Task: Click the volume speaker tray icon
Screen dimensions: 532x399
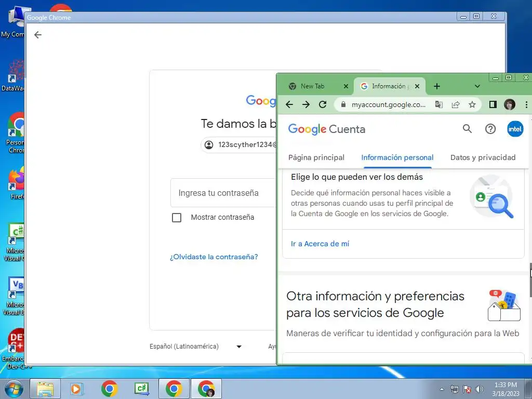Action: [x=479, y=389]
